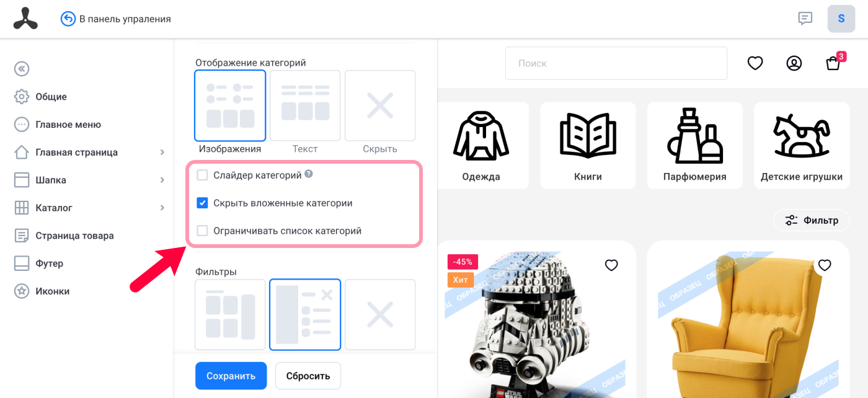The image size is (868, 398).
Task: Open the user avatar S menu
Action: [x=841, y=19]
